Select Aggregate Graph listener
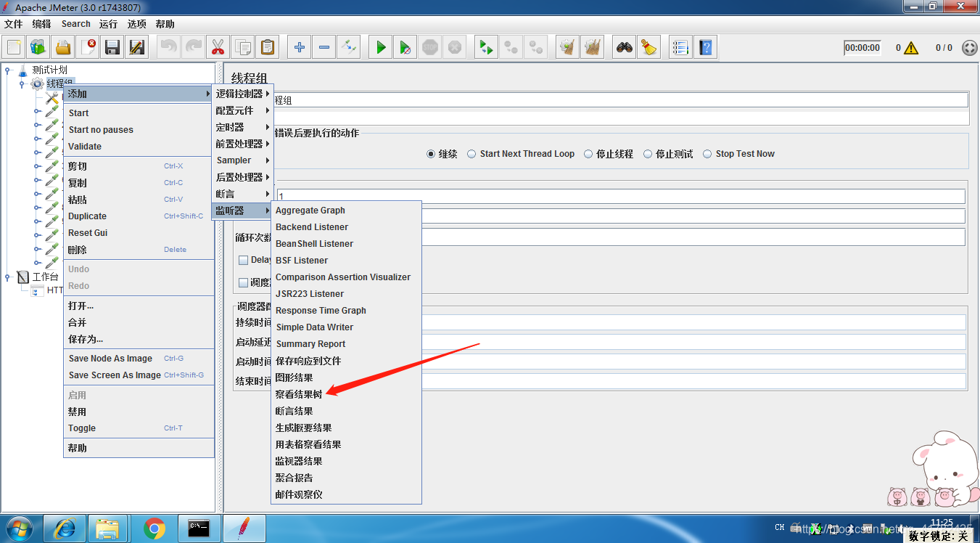 click(x=346, y=211)
